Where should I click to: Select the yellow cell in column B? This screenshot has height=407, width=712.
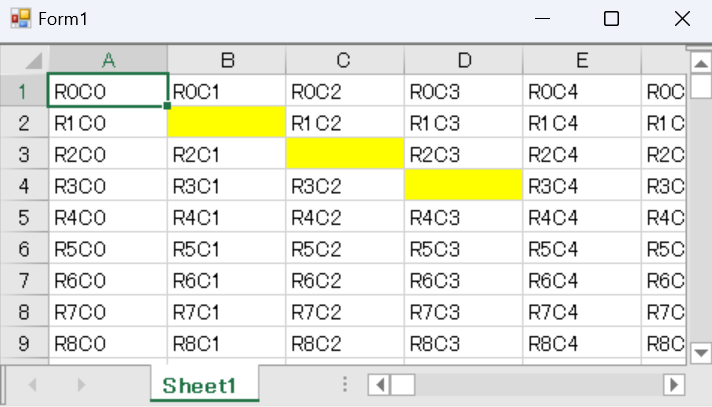coord(227,122)
